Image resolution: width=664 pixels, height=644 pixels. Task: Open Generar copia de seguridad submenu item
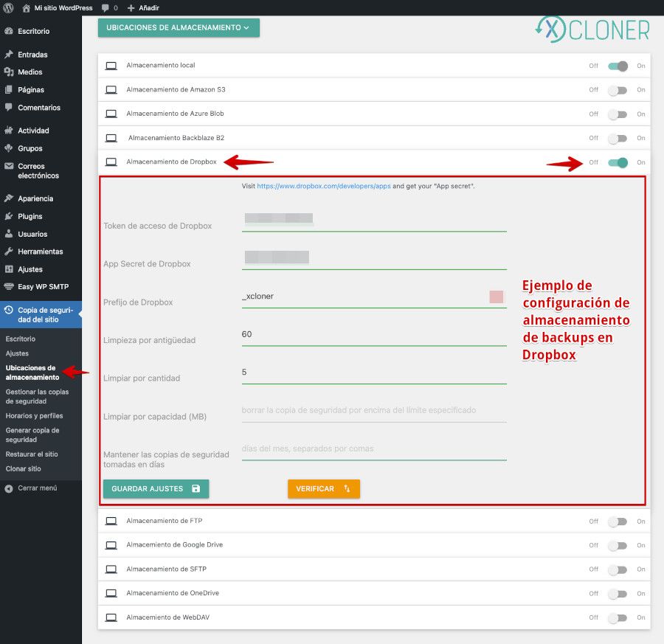pos(32,434)
